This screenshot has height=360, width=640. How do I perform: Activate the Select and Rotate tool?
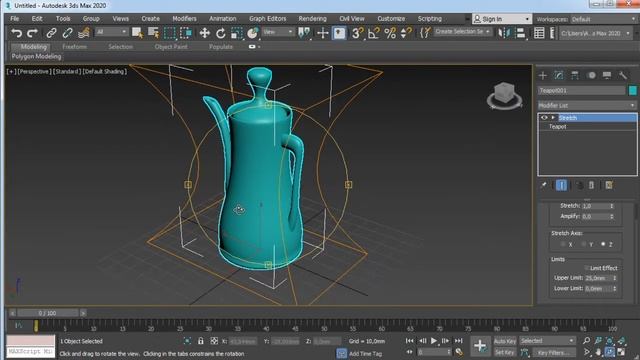tap(220, 33)
